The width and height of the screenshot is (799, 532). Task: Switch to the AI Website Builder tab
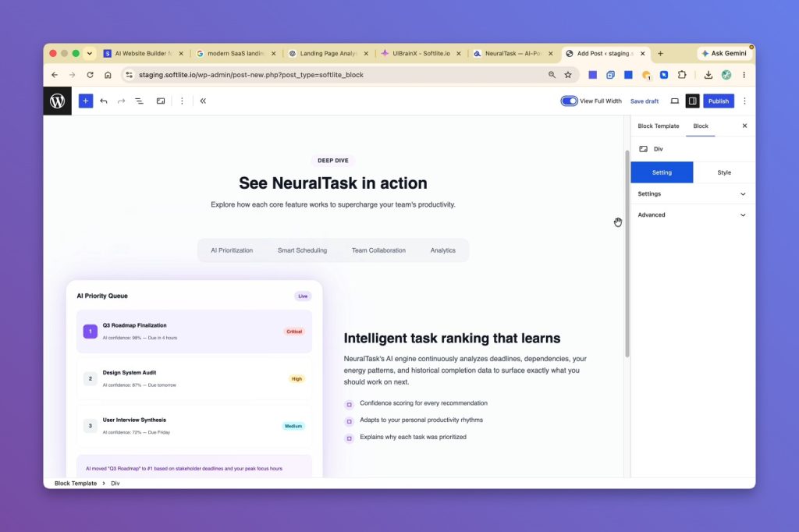(x=144, y=54)
